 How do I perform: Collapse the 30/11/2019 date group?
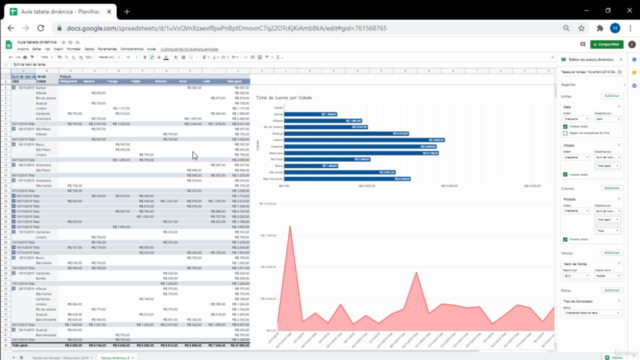13,330
